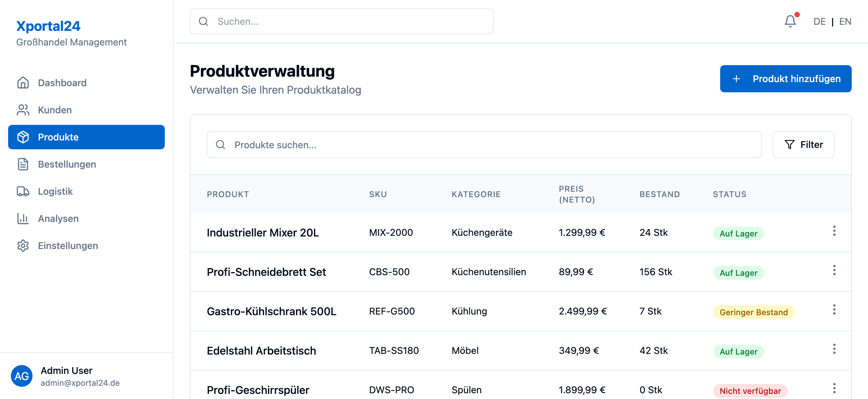Click the Xportal24 logo
This screenshot has width=868, height=399.
[x=48, y=26]
